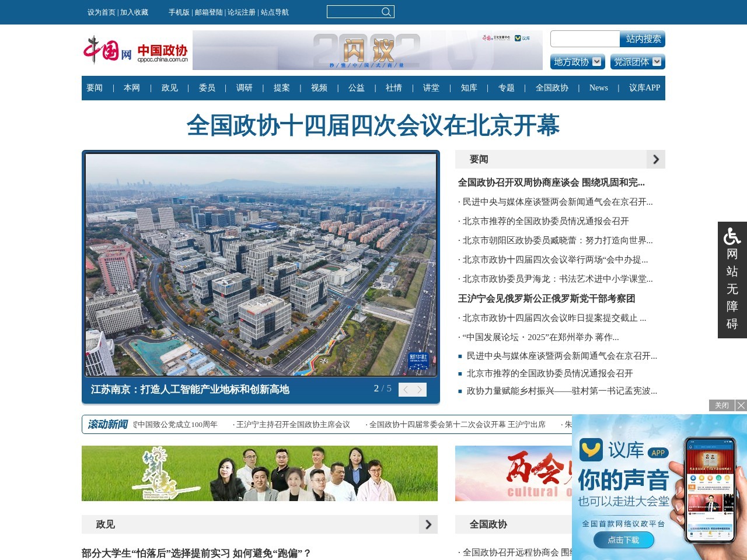This screenshot has width=747, height=560.
Task: Expand the 全国政协 section arrow
Action: pyautogui.click(x=655, y=524)
